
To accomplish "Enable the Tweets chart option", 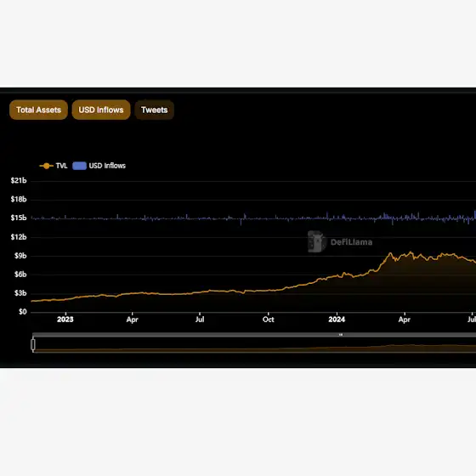I will click(x=154, y=110).
